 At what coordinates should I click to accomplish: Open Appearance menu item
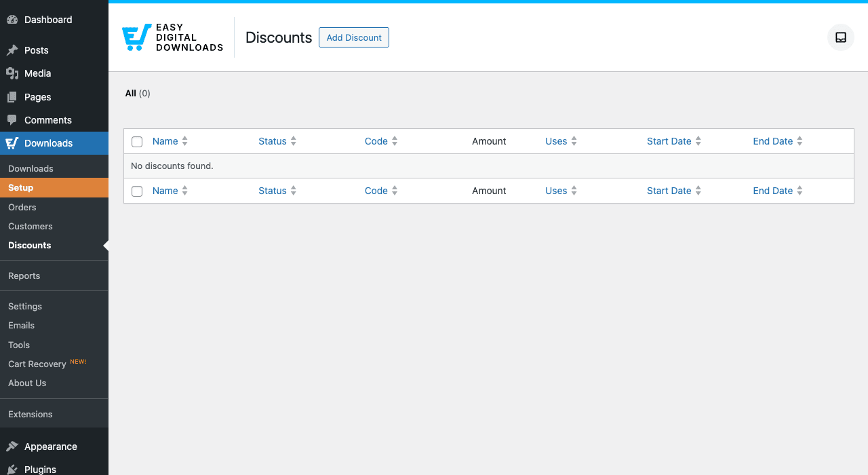[54, 446]
